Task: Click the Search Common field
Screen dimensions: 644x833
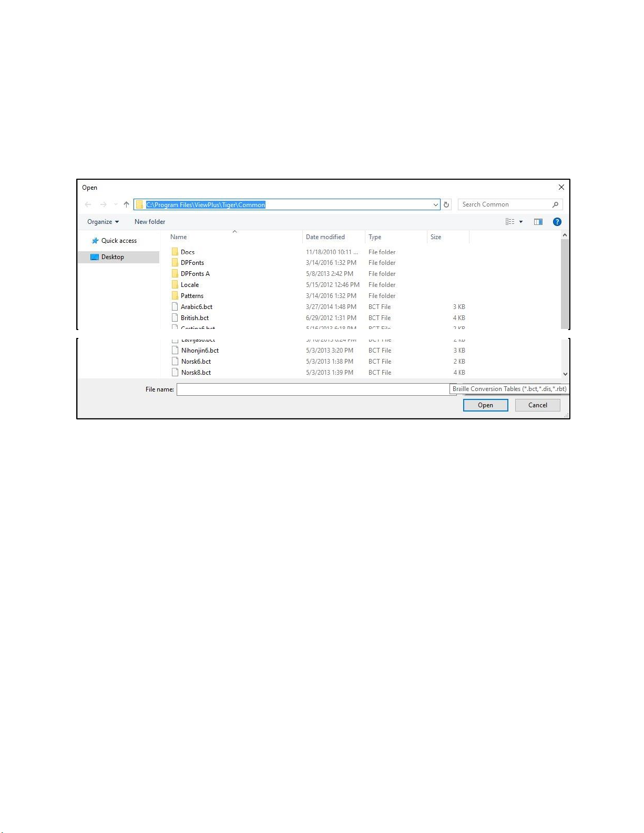Action: click(x=510, y=204)
